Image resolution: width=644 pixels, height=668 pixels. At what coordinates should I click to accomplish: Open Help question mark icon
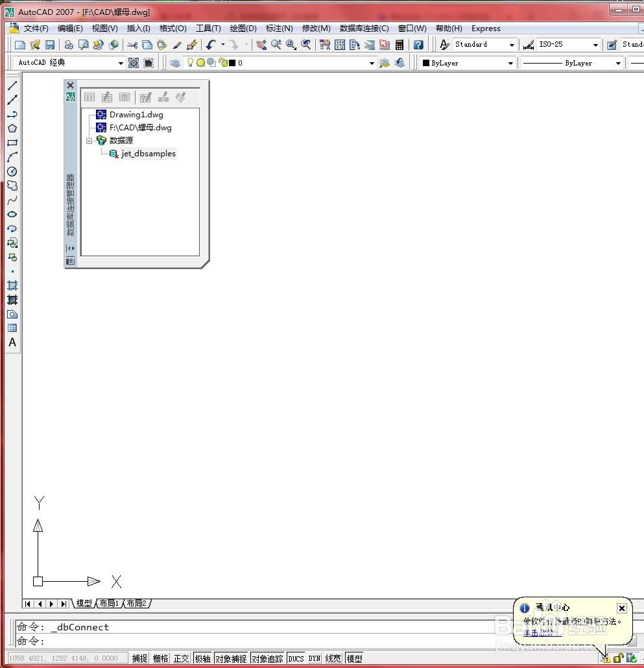click(418, 45)
